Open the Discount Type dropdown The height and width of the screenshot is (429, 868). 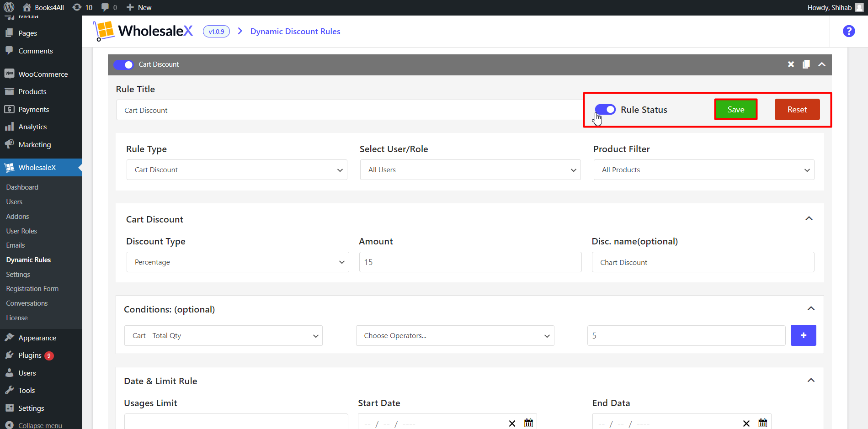pos(238,262)
